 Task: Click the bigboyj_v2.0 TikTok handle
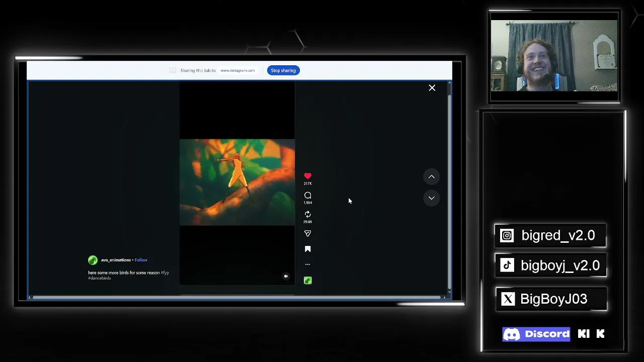(x=560, y=265)
